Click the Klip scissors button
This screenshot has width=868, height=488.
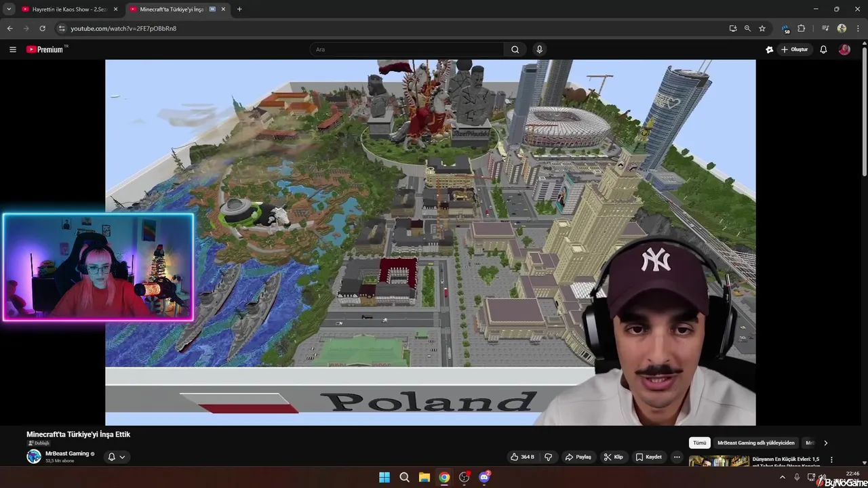tap(613, 457)
